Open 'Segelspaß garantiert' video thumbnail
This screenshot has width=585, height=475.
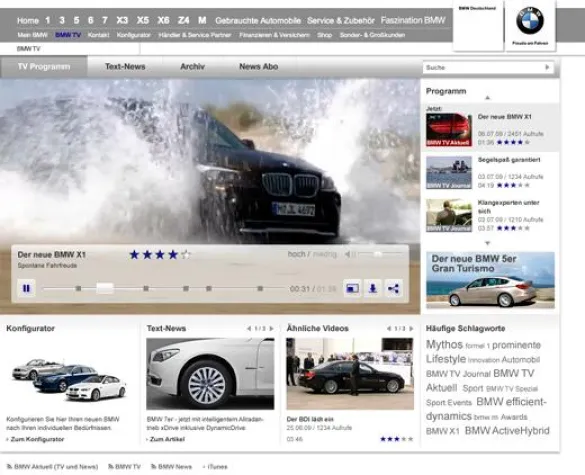[x=449, y=172]
